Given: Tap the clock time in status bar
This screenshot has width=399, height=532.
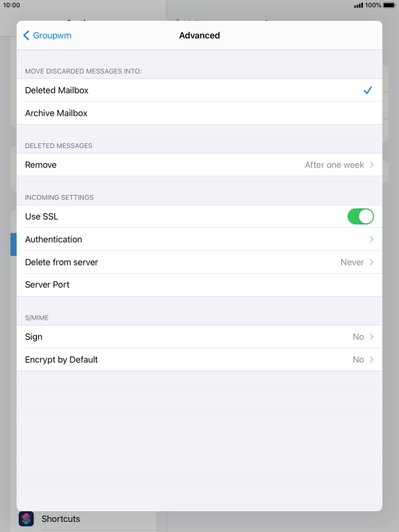Looking at the screenshot, I should [x=11, y=5].
